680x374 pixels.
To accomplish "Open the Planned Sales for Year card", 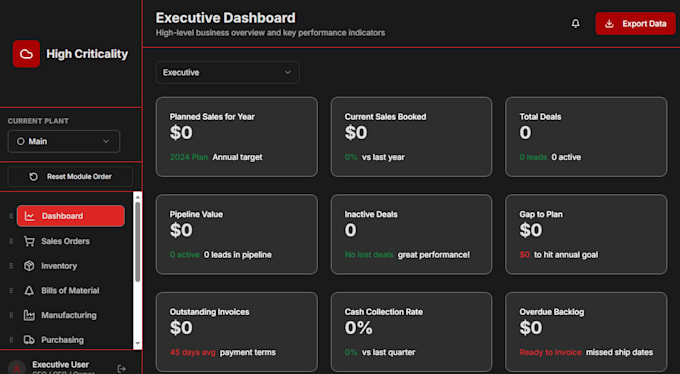I will pos(236,137).
